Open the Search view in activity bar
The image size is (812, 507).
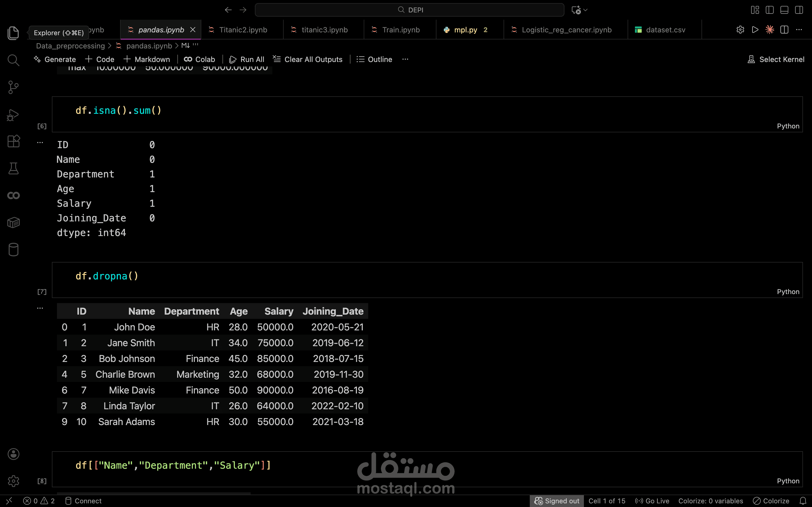pyautogui.click(x=13, y=60)
